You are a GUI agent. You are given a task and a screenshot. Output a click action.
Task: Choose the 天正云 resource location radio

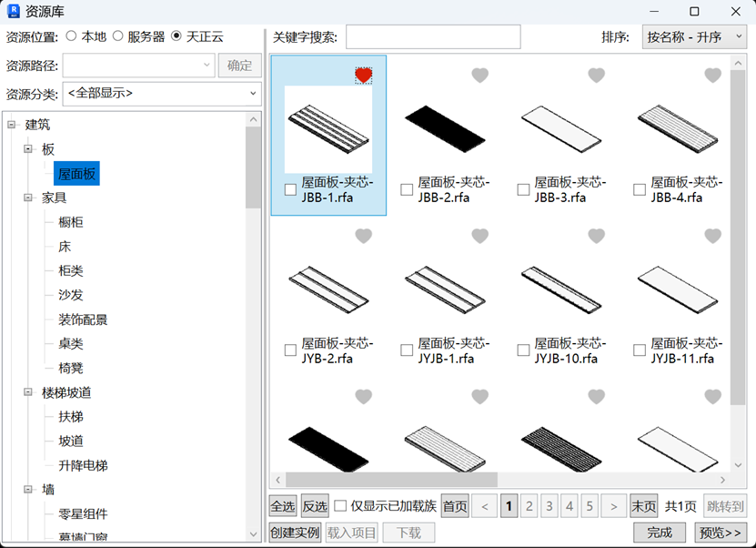pos(176,36)
